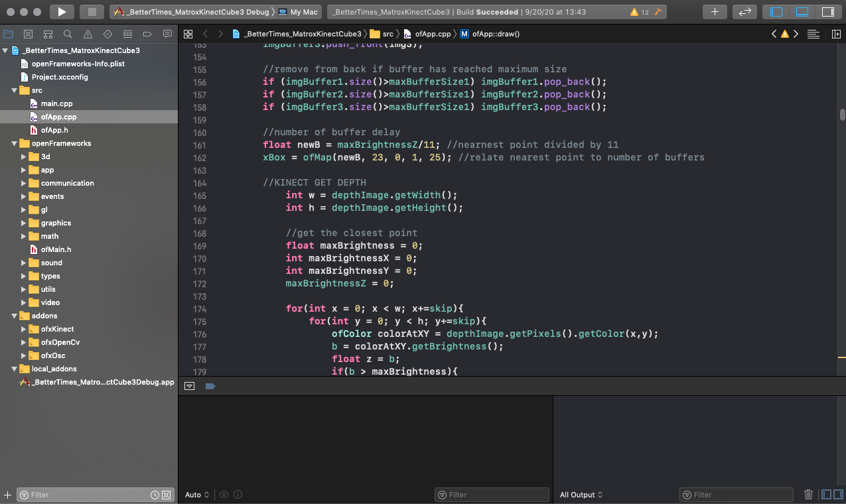This screenshot has height=504, width=846.
Task: Open the ofApp::draw() method breadcrumb
Action: tap(490, 34)
